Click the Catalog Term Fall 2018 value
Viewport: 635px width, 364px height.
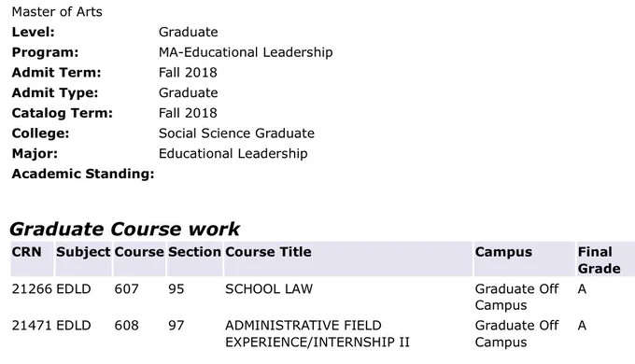(188, 113)
